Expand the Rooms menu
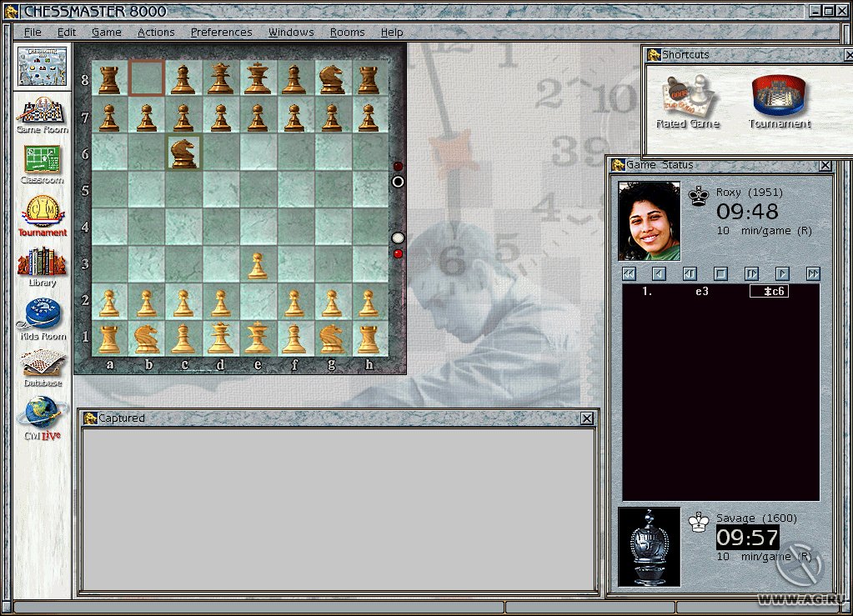 (x=347, y=33)
